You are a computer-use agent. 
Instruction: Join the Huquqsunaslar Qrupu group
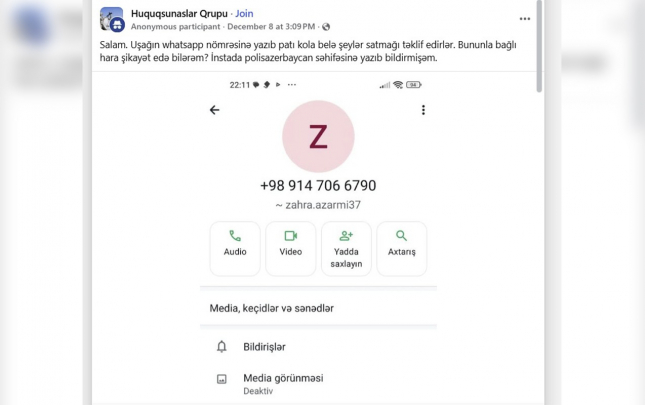point(244,14)
